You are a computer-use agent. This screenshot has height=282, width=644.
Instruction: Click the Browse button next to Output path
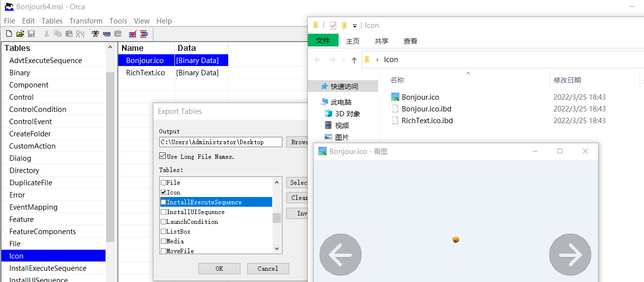click(x=298, y=142)
